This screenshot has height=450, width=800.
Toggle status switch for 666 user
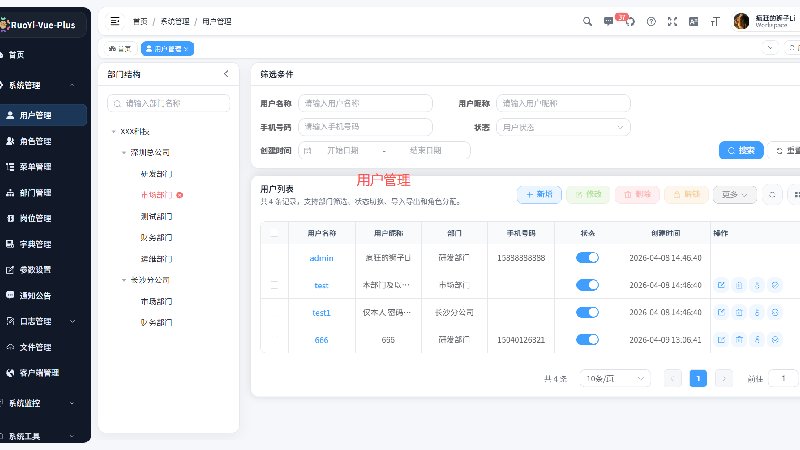point(587,339)
